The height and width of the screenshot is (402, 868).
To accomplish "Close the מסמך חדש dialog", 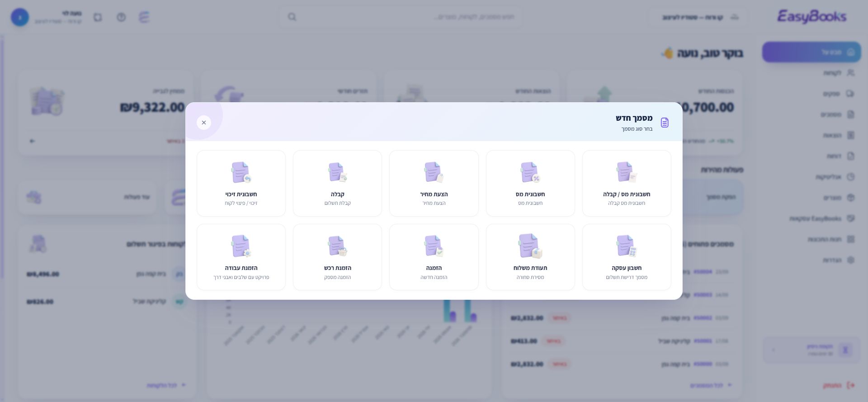I will (204, 123).
